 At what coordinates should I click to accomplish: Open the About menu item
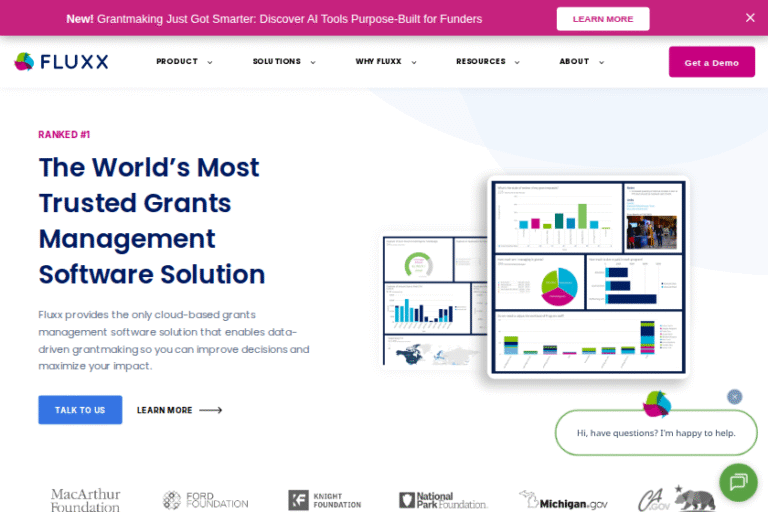582,62
